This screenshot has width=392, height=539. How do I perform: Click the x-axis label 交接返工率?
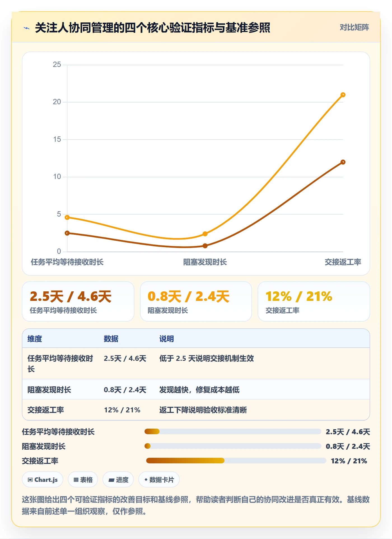coord(343,262)
